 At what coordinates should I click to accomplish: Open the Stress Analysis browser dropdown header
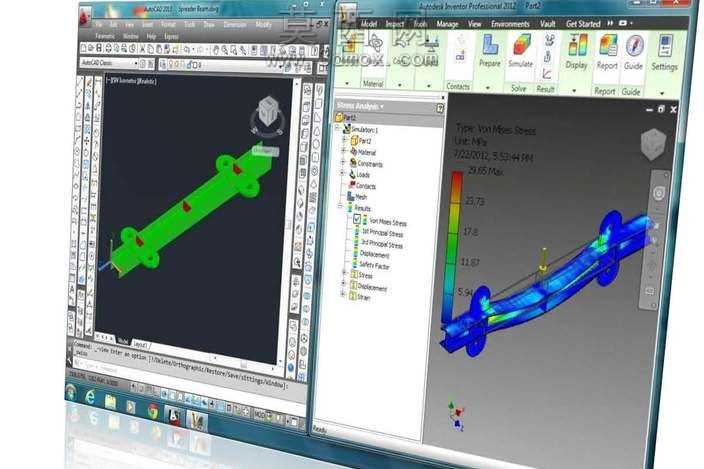coord(361,106)
